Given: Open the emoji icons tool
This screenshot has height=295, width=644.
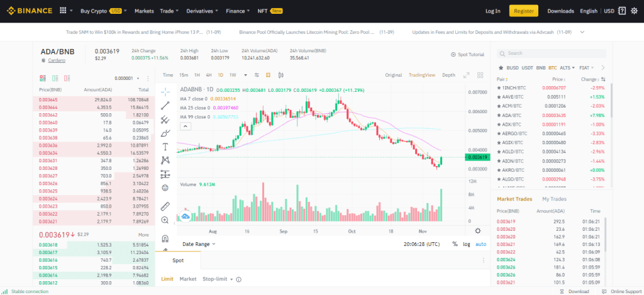Looking at the screenshot, I should 165,188.
